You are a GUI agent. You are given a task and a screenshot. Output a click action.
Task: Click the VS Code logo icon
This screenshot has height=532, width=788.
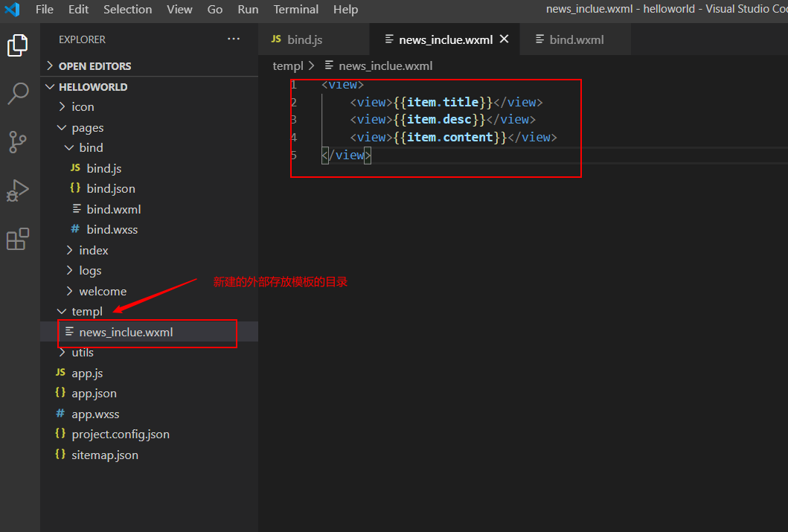point(13,9)
